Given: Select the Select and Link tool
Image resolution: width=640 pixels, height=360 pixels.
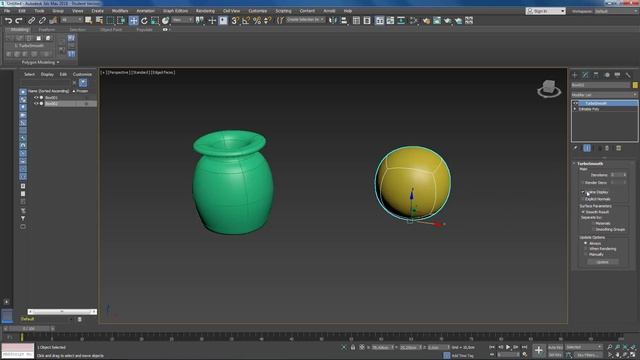Looking at the screenshot, I should point(31,20).
